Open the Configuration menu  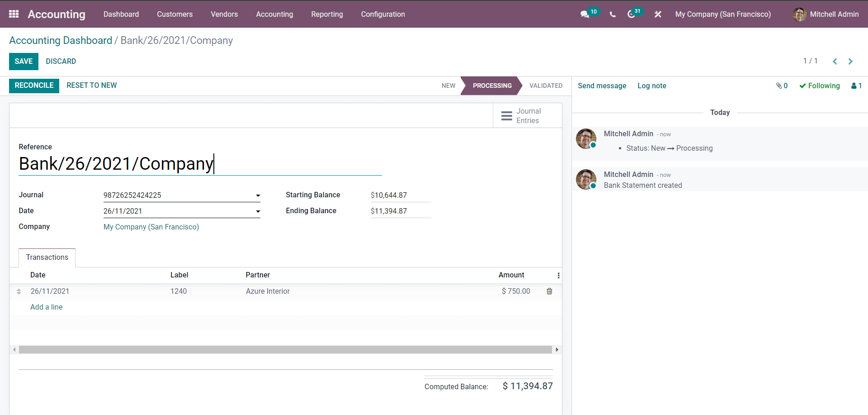(383, 14)
